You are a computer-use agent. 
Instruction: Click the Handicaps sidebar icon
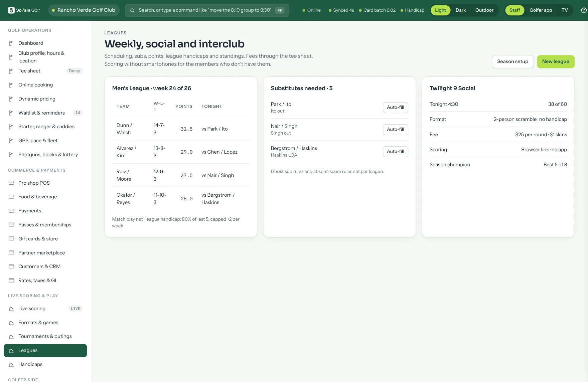tap(11, 365)
